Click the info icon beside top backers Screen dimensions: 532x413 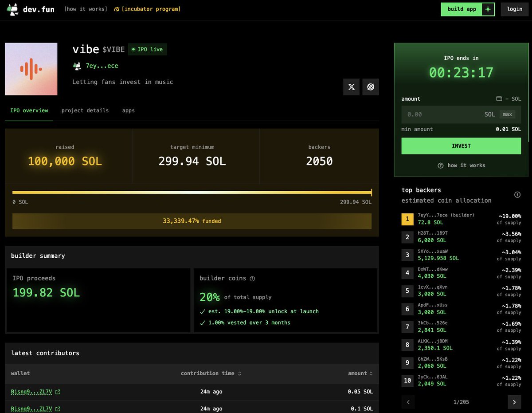(x=517, y=195)
